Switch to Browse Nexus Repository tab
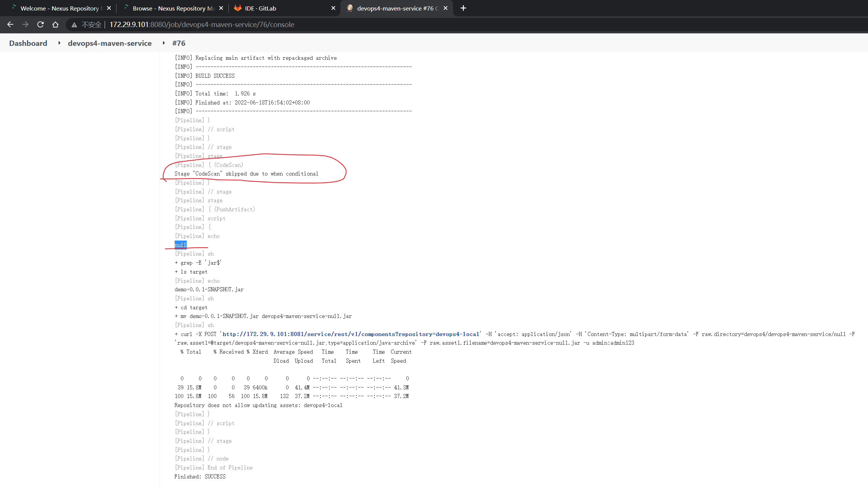The image size is (868, 489). [x=171, y=8]
